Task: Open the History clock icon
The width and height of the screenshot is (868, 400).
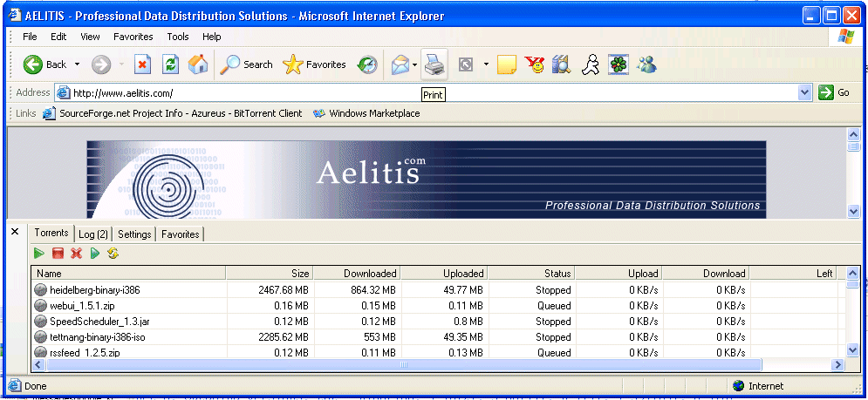Action: (367, 64)
